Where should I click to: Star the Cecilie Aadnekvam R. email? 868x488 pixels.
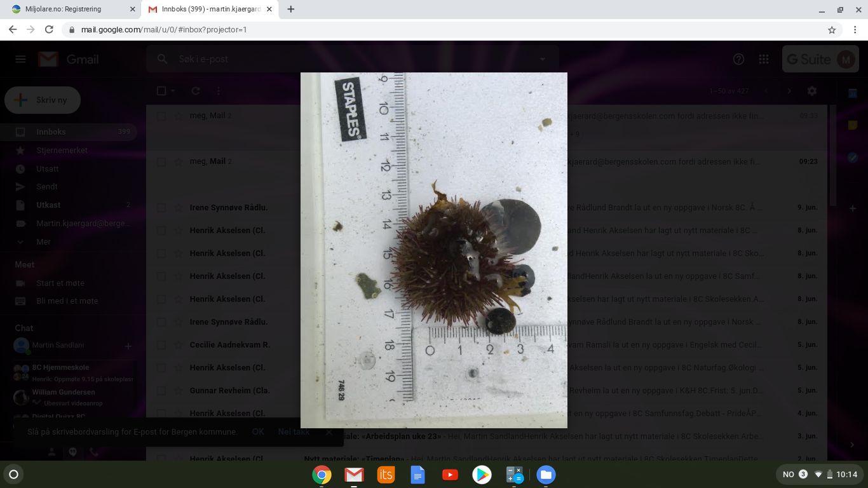178,344
